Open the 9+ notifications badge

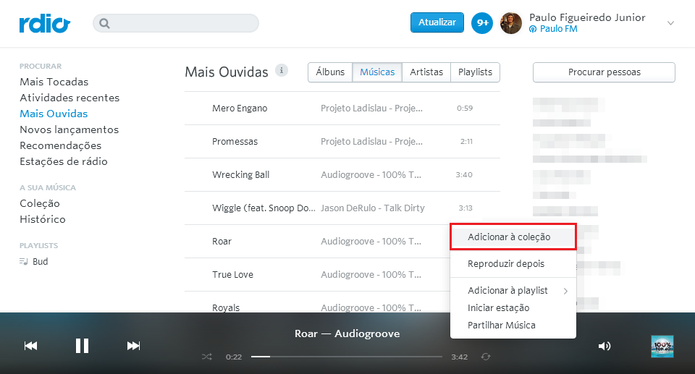[482, 23]
